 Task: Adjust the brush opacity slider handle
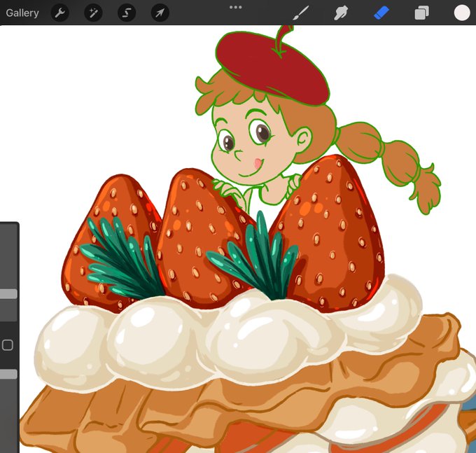8,374
